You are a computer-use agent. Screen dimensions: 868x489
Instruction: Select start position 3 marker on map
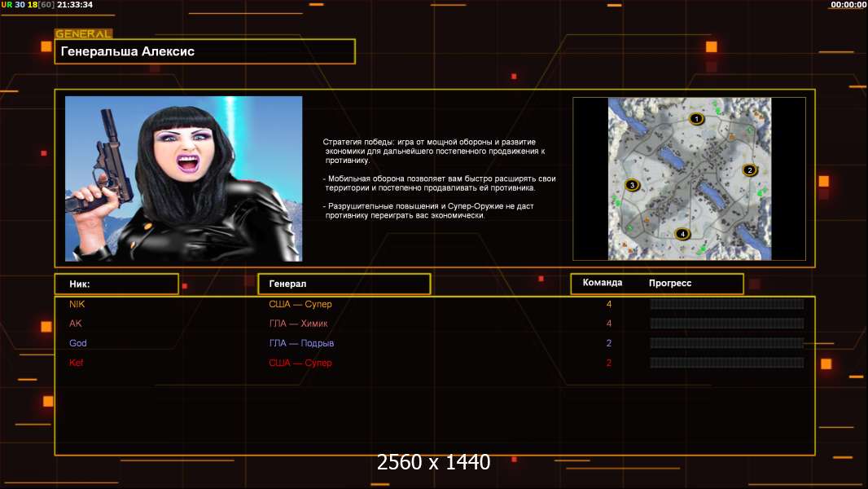coord(633,185)
